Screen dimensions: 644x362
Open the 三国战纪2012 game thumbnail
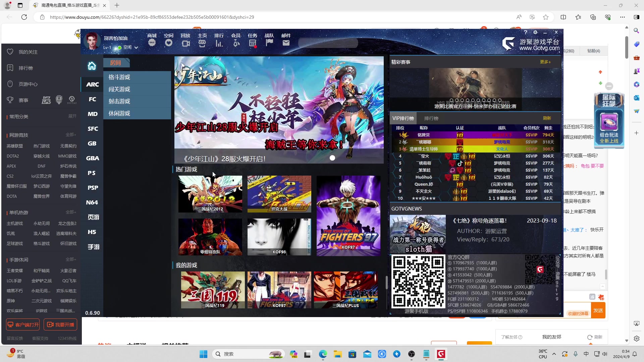point(210,194)
